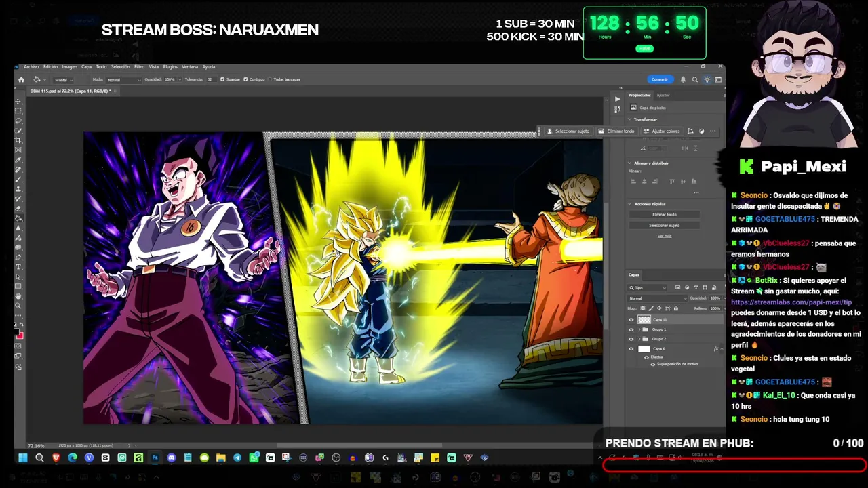The width and height of the screenshot is (868, 488).
Task: Click the foreground color swatch
Action: pyautogui.click(x=17, y=332)
